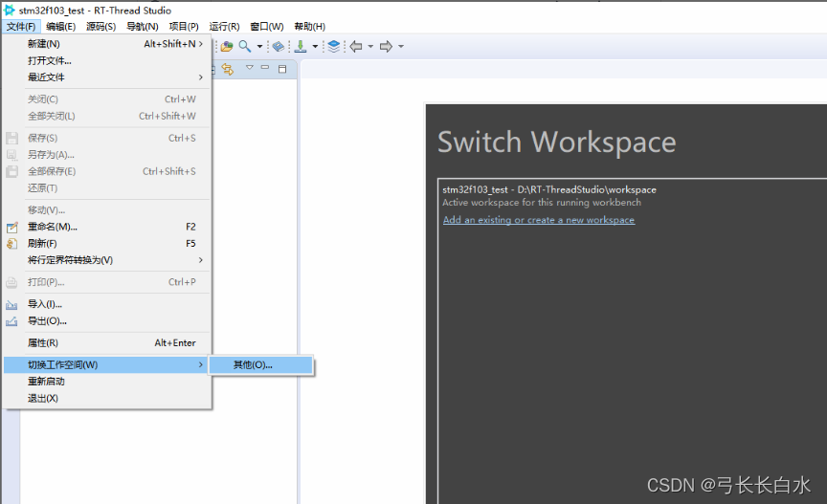Click the Save All icon in menu
The width and height of the screenshot is (827, 504).
pos(11,171)
